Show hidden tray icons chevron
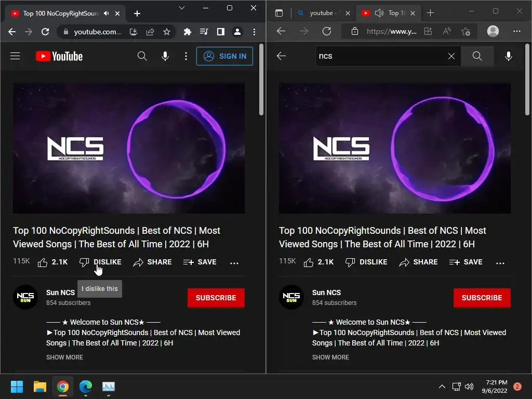 [x=442, y=387]
